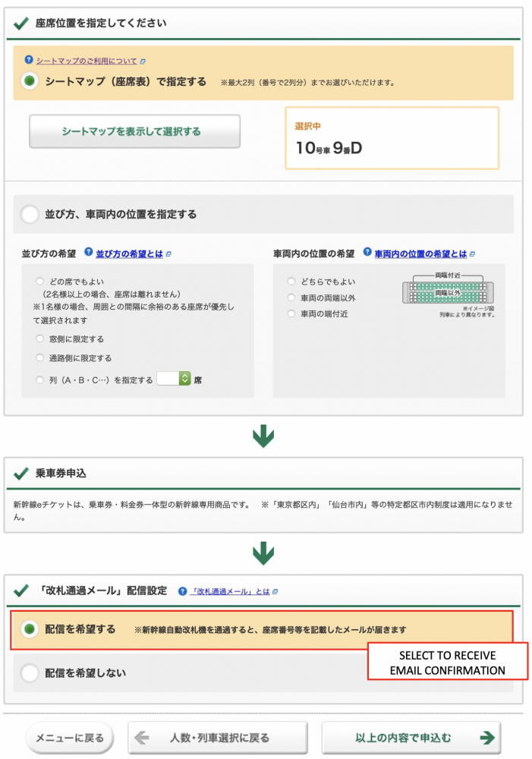Click help icon next to 並び方の希望とは
This screenshot has width=532, height=759.
coord(89,254)
